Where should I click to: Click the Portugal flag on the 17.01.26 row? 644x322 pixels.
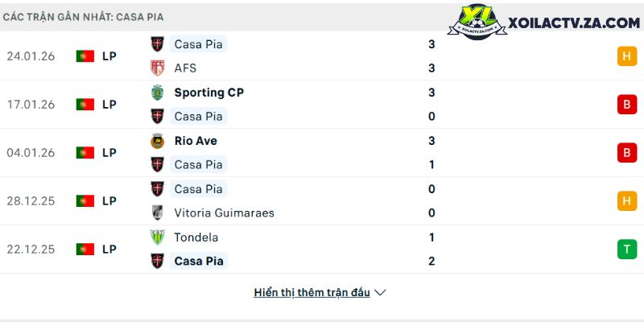(x=85, y=105)
